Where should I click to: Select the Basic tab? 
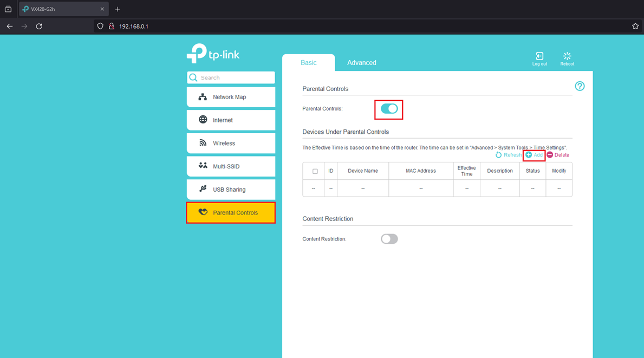pyautogui.click(x=308, y=62)
